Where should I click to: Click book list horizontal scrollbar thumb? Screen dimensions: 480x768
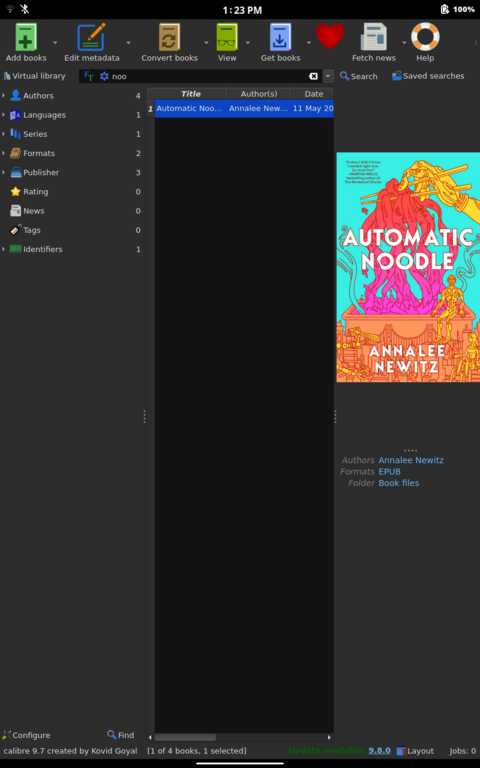[x=185, y=737]
